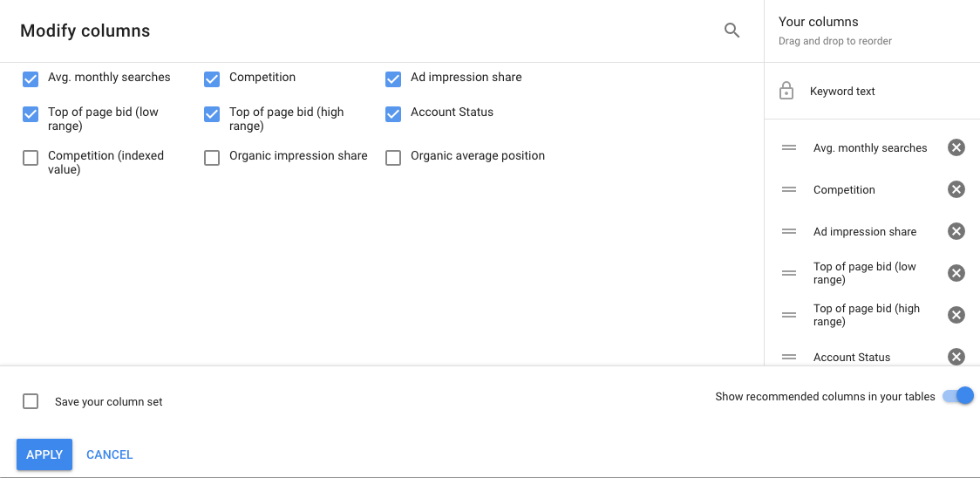Remove Top of page bid (high range) column
The image size is (980, 478).
pyautogui.click(x=956, y=315)
